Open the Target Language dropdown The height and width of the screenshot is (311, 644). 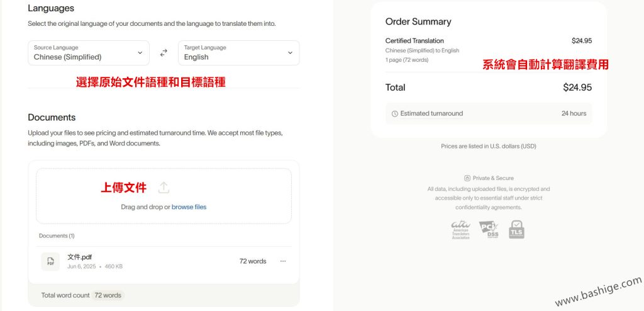[x=238, y=53]
